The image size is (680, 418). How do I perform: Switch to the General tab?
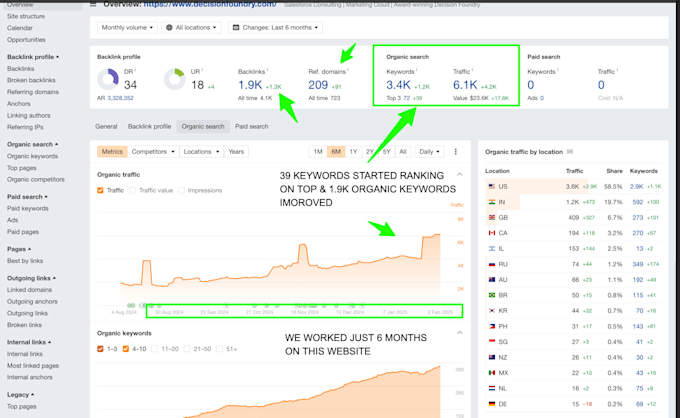pyautogui.click(x=106, y=127)
